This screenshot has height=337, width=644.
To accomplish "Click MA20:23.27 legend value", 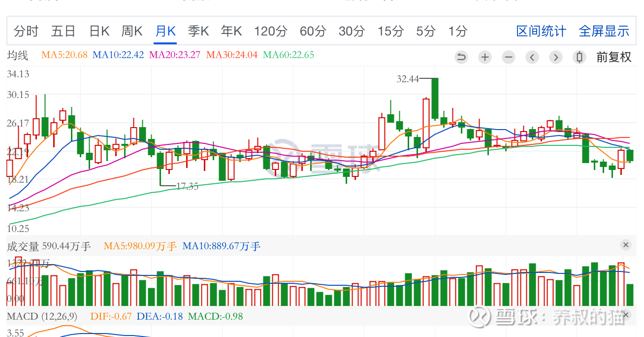I will click(x=175, y=55).
